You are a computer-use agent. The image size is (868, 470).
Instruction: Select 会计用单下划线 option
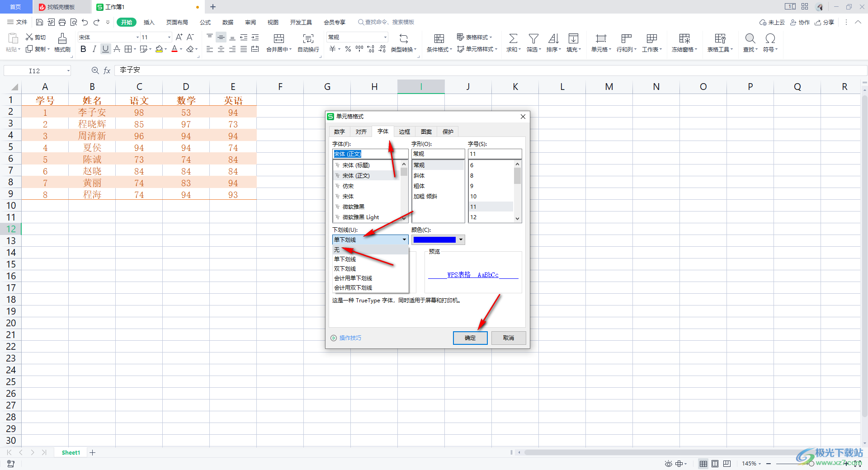pyautogui.click(x=370, y=278)
